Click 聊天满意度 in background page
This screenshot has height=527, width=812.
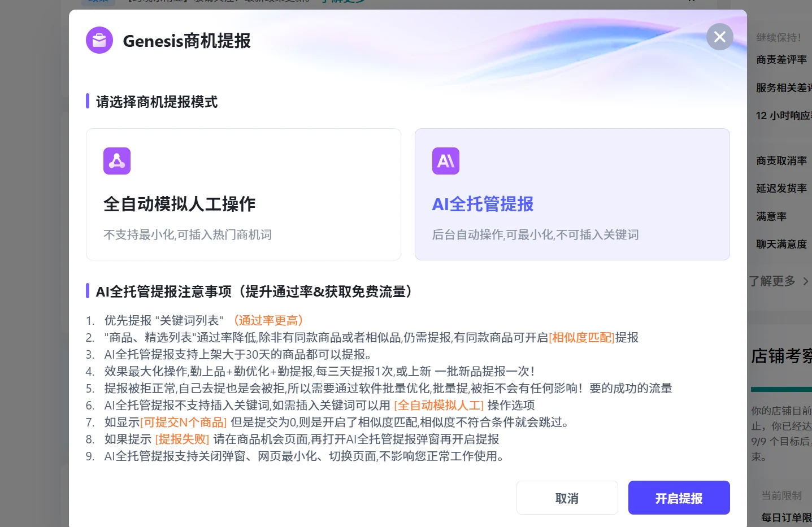click(781, 244)
